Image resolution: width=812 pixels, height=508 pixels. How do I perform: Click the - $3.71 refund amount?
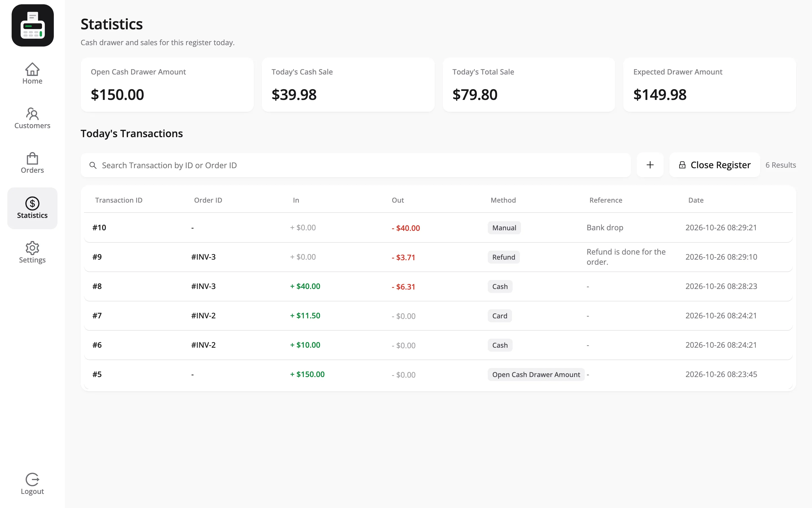(403, 257)
